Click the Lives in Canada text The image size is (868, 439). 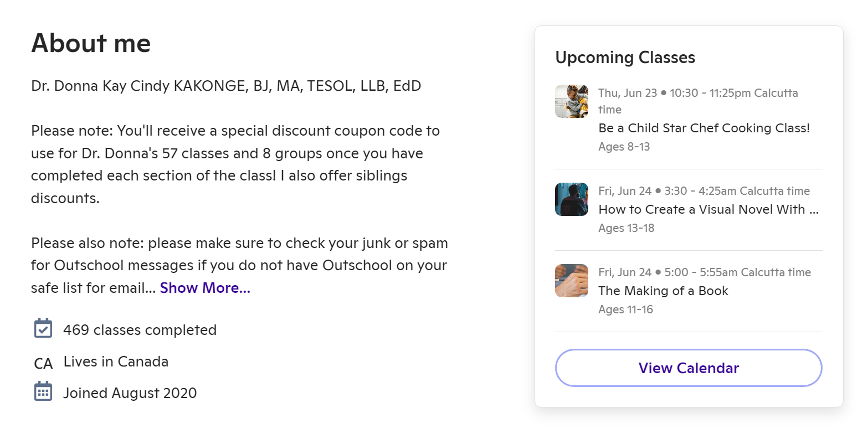click(x=116, y=361)
